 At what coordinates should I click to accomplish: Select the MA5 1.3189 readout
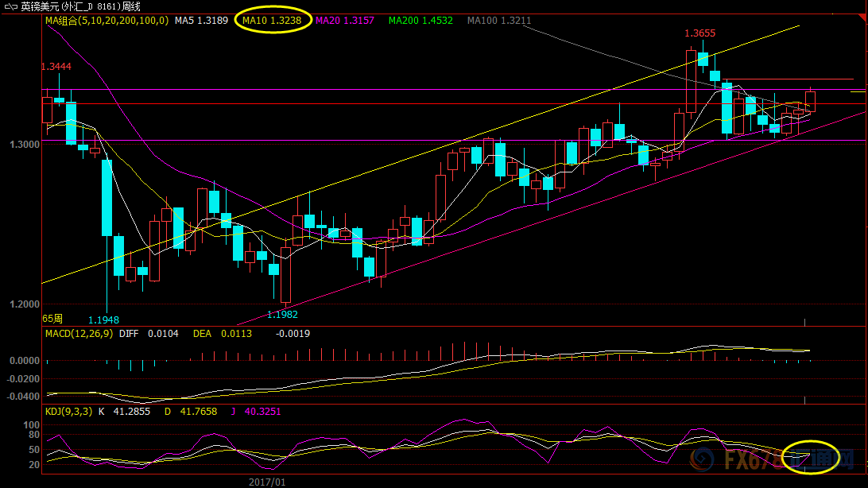[x=202, y=21]
